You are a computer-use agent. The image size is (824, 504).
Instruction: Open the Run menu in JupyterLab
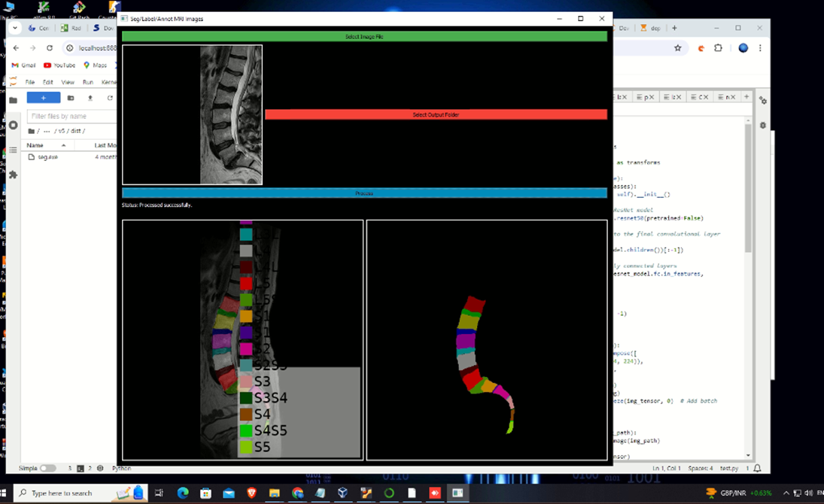click(x=88, y=82)
